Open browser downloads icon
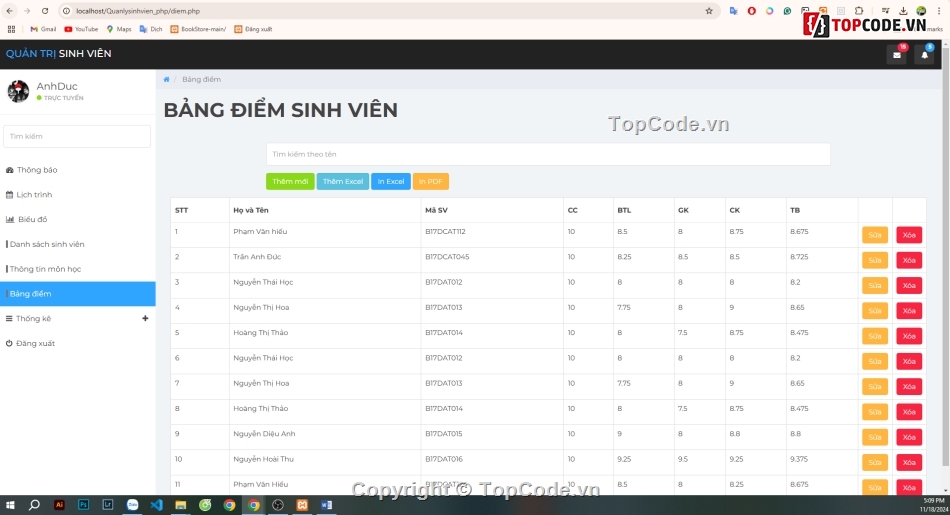Screen dimensions: 950x515 click(903, 11)
